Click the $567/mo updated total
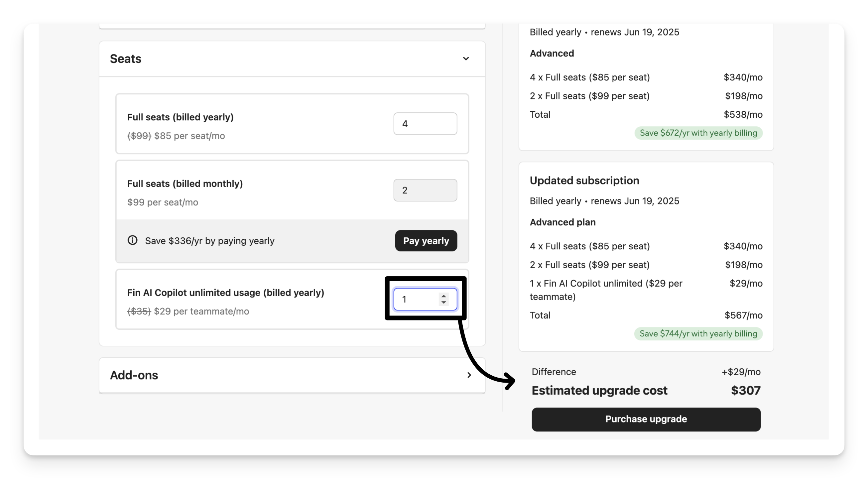Viewport: 868px width, 479px height. click(743, 315)
